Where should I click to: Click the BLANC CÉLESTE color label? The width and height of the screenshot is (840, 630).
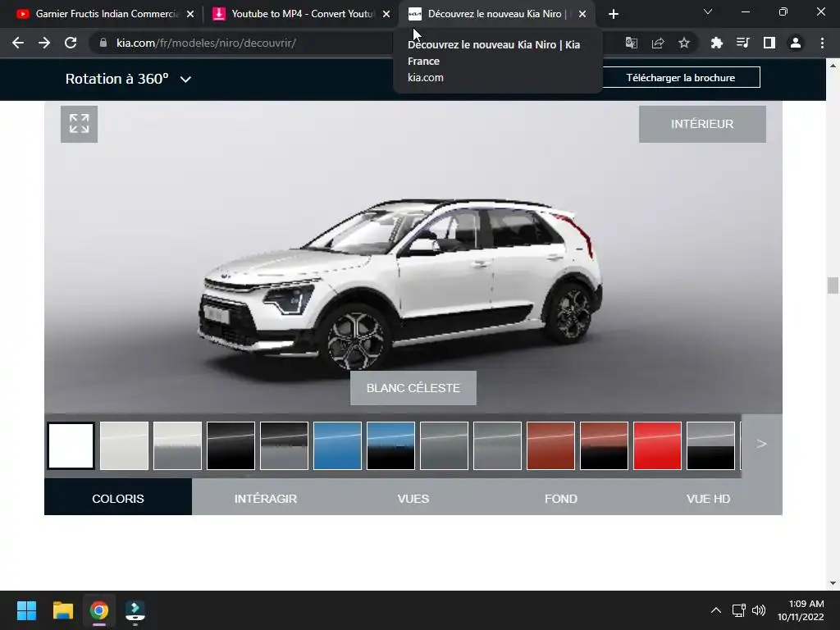413,388
